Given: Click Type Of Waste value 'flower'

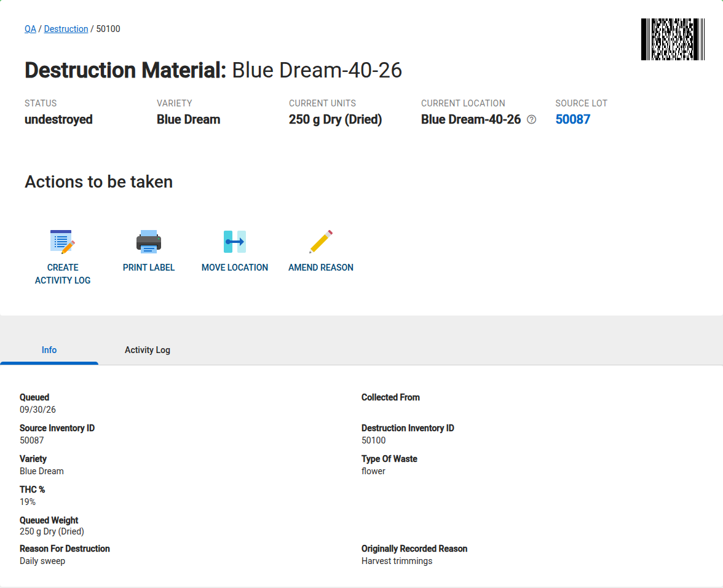Looking at the screenshot, I should [x=374, y=471].
